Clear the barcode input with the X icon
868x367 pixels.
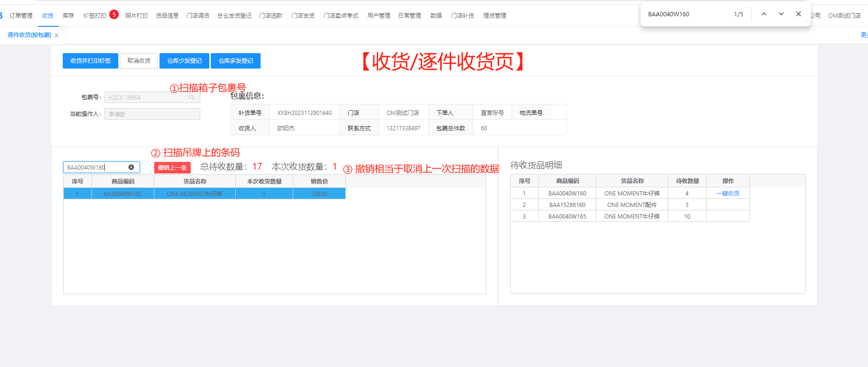131,167
